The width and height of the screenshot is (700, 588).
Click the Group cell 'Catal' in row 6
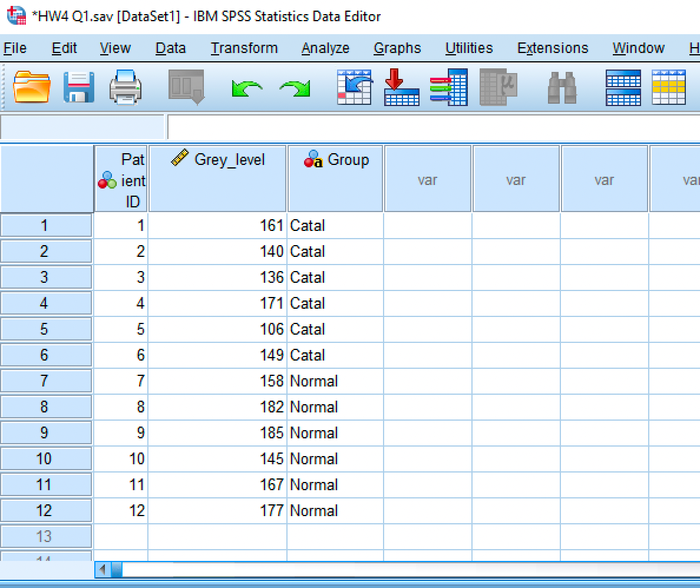click(x=335, y=355)
